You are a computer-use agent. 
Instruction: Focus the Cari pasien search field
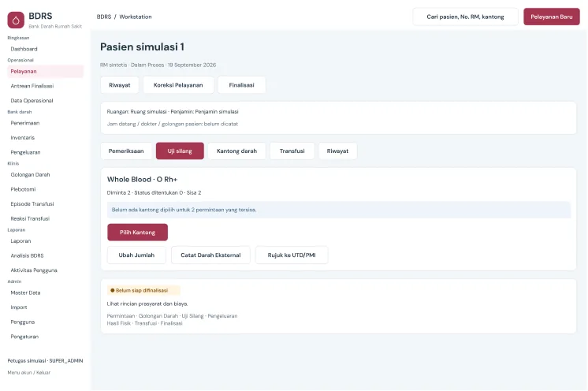point(465,17)
